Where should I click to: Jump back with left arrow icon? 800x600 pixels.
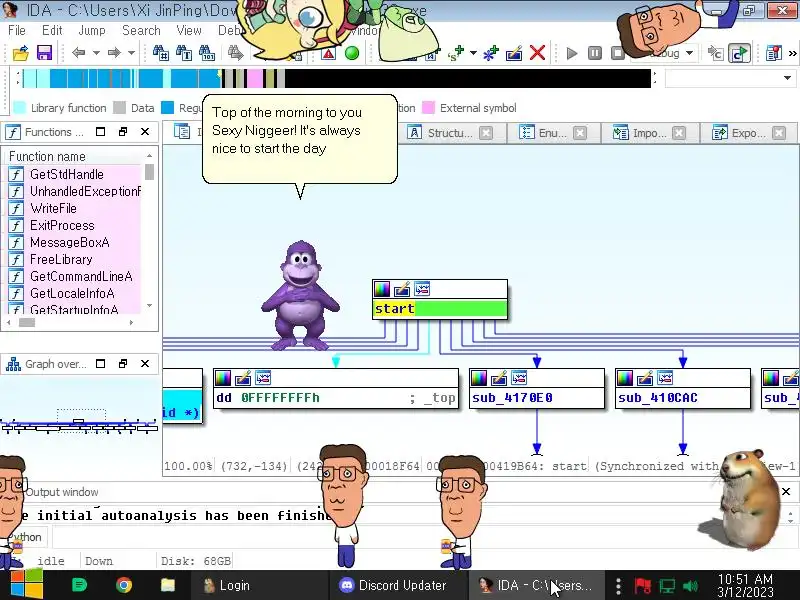78,53
